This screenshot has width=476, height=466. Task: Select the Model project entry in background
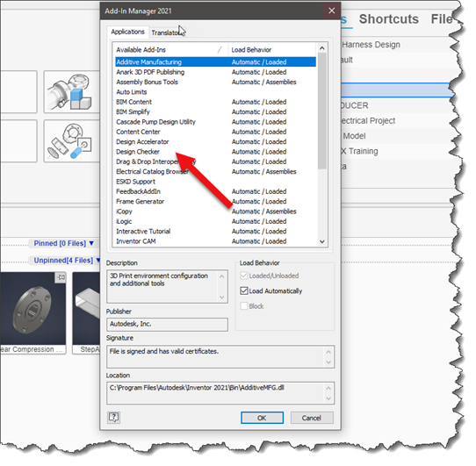tap(396, 136)
